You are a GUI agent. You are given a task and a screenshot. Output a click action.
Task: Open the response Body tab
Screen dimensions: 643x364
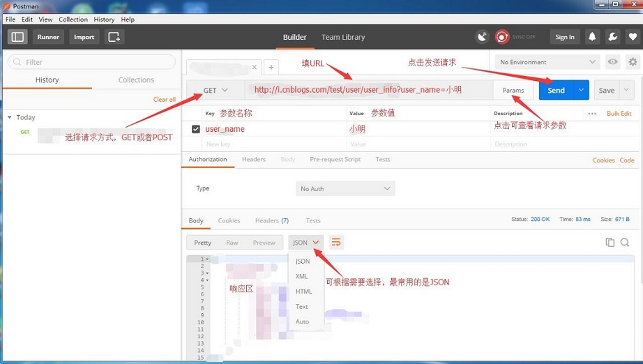tap(196, 220)
